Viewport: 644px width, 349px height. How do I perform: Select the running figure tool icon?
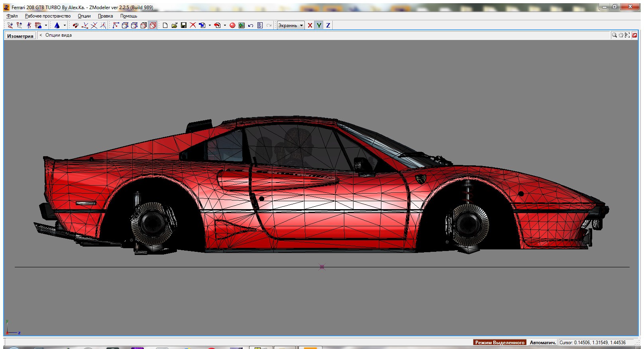pos(29,25)
